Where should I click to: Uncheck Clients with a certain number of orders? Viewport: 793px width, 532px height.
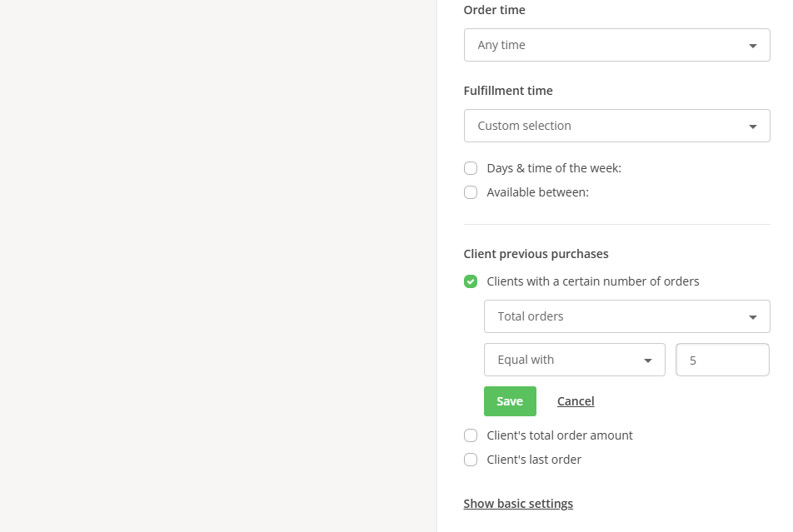(471, 281)
